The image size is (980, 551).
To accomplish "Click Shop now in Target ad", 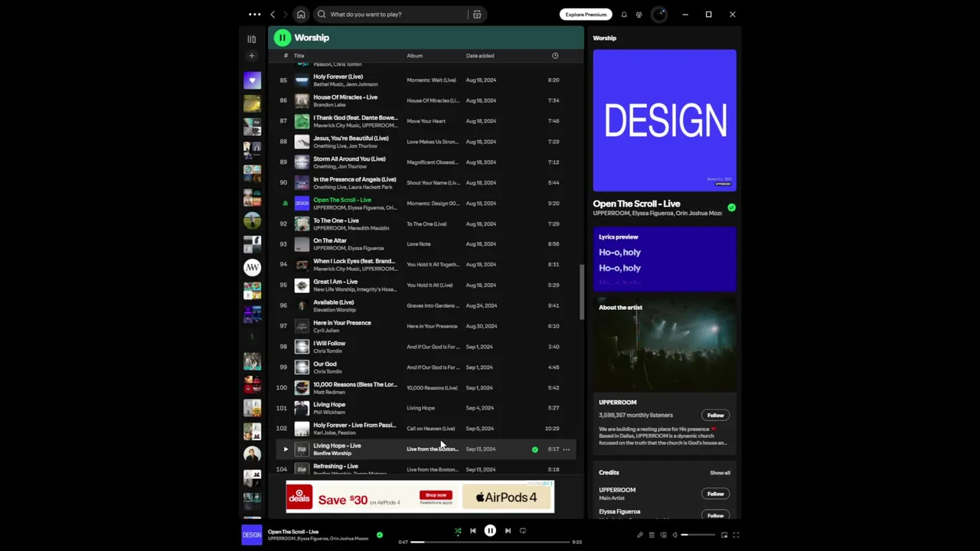I will [436, 495].
